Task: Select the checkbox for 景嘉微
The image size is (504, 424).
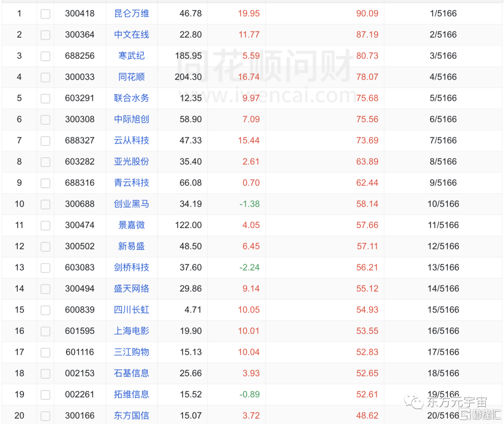Action: (45, 226)
